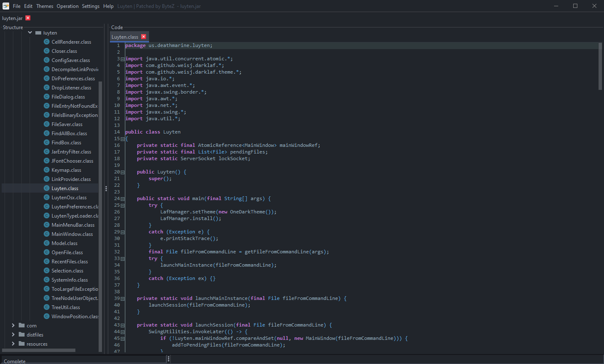Click the Luyten.class tree icon

click(47, 188)
